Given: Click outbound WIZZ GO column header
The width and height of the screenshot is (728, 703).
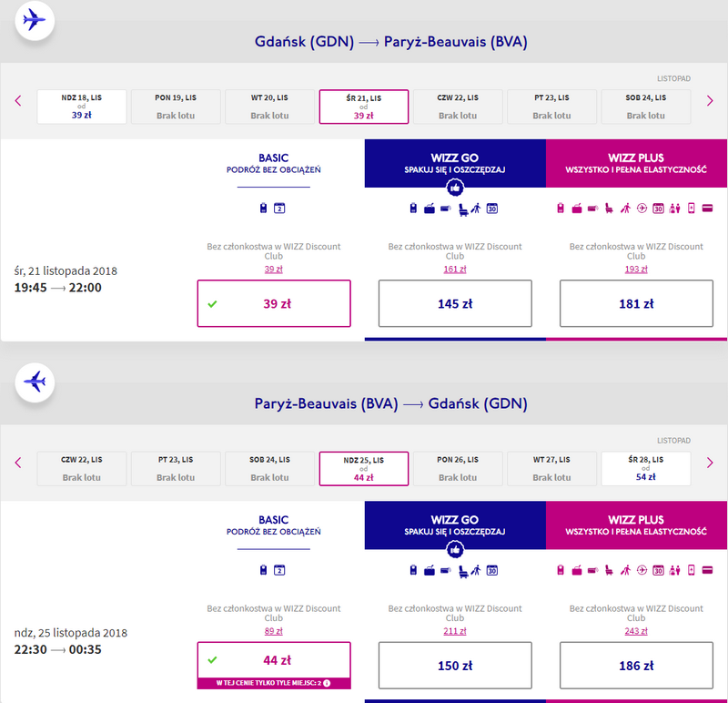Looking at the screenshot, I should click(455, 163).
